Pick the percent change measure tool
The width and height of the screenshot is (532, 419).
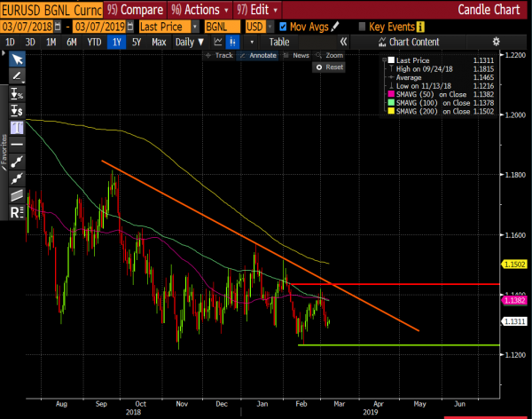pyautogui.click(x=17, y=93)
